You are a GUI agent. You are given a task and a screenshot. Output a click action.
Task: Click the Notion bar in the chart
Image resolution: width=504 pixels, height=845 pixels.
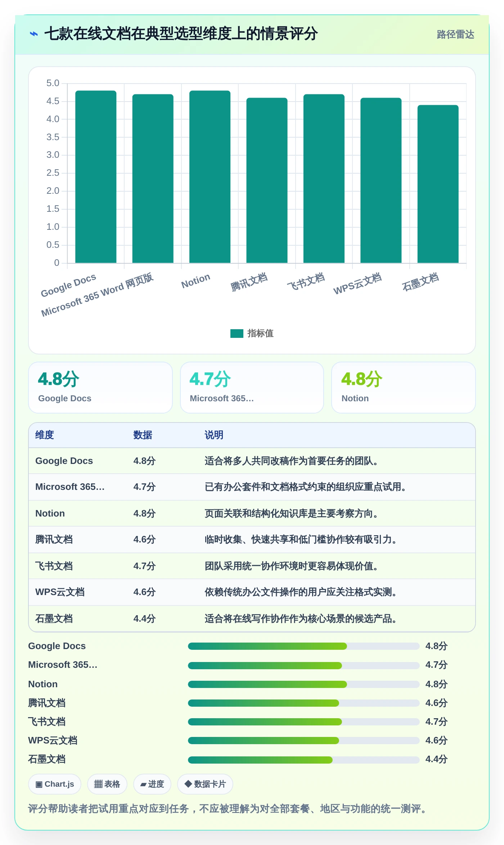210,176
